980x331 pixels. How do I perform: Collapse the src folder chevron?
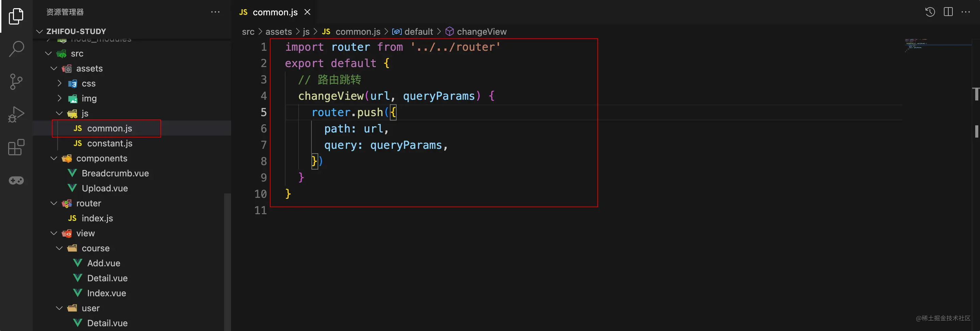[x=48, y=53]
